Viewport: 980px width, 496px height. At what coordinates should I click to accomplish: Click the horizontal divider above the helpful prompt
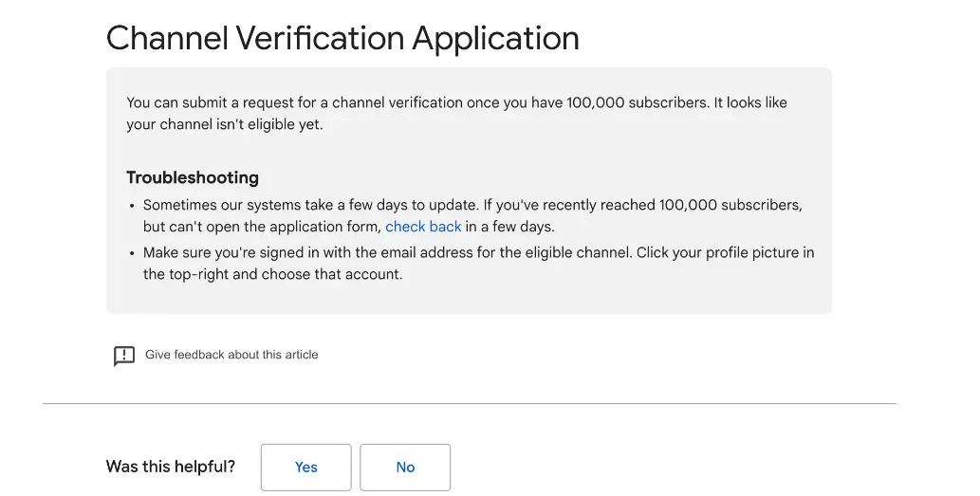[x=470, y=404]
